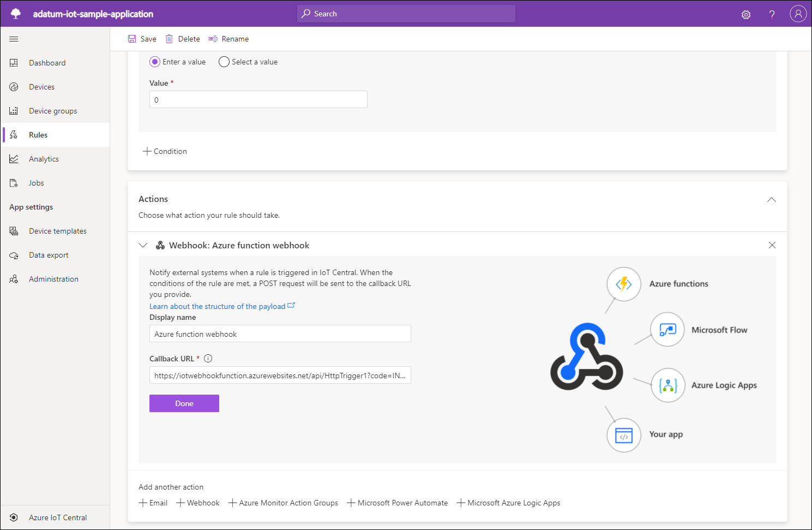Click the Delete toolbar button
The width and height of the screenshot is (812, 530).
(183, 39)
